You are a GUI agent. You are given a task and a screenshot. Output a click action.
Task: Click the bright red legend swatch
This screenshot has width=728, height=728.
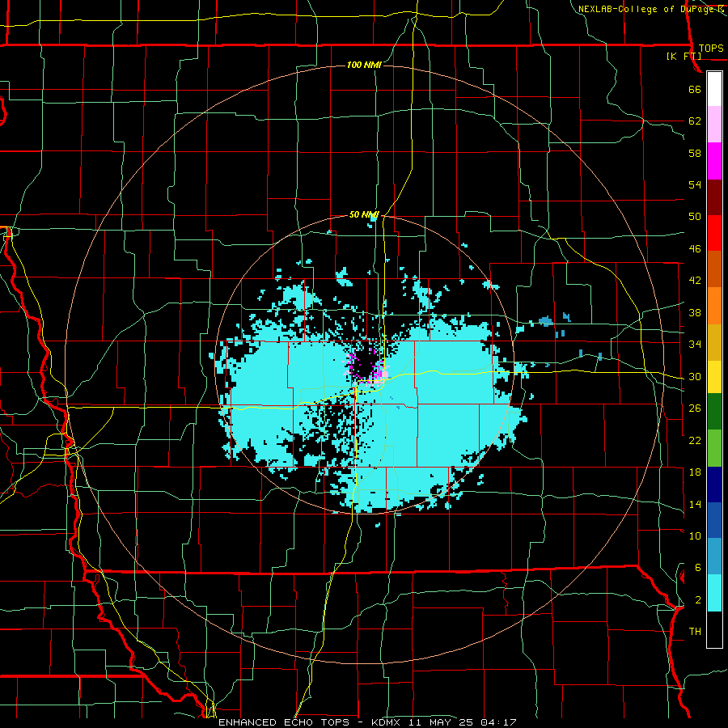pyautogui.click(x=714, y=234)
